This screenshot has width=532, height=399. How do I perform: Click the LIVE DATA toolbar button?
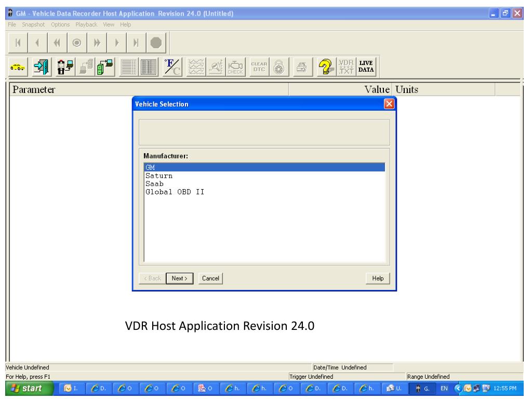pos(366,67)
